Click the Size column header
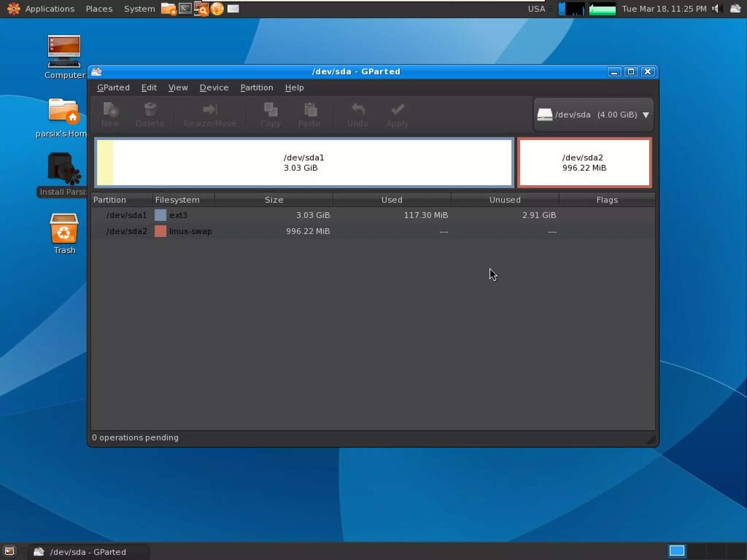Screen dimensions: 747x560 274,200
